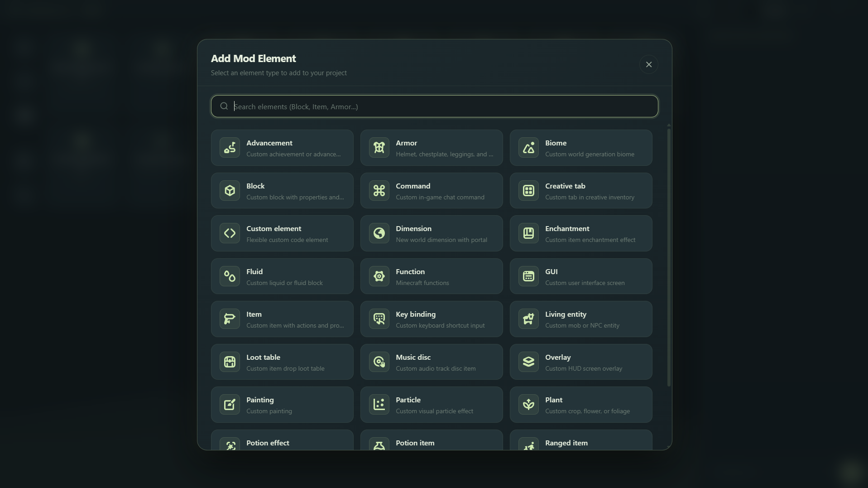This screenshot has width=868, height=488.
Task: Click the search magnifier icon
Action: click(x=224, y=106)
